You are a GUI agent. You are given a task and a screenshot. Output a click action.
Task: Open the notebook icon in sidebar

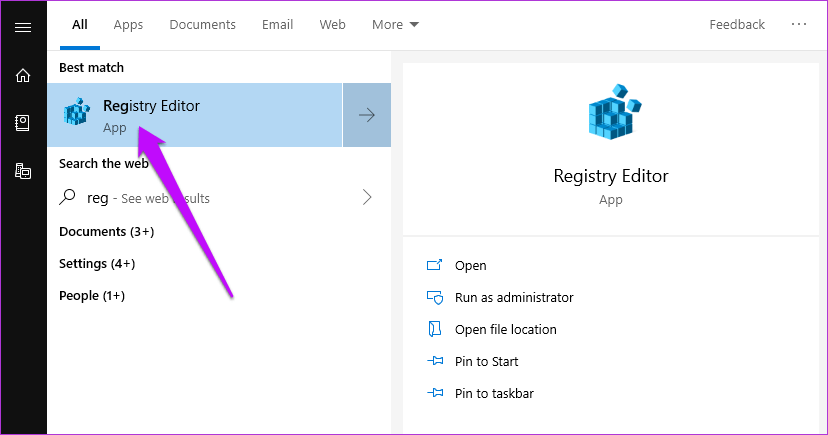click(x=23, y=123)
